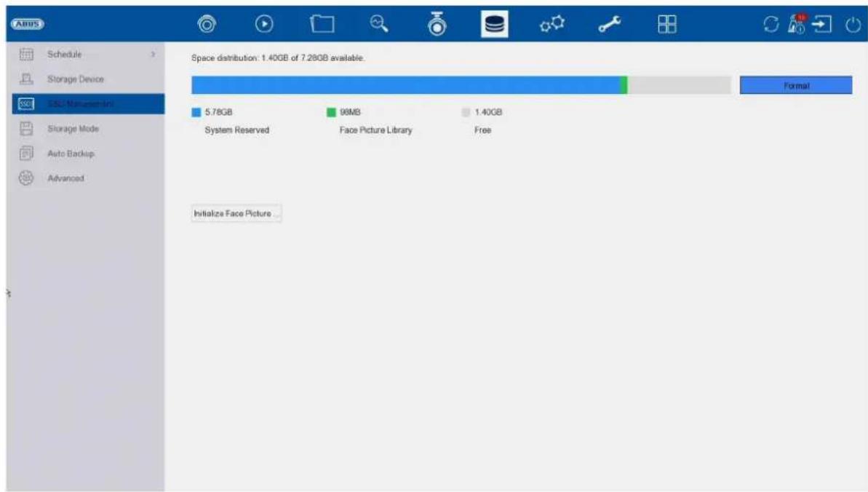
Task: Click the Storage Mode disk icon
Action: click(26, 129)
